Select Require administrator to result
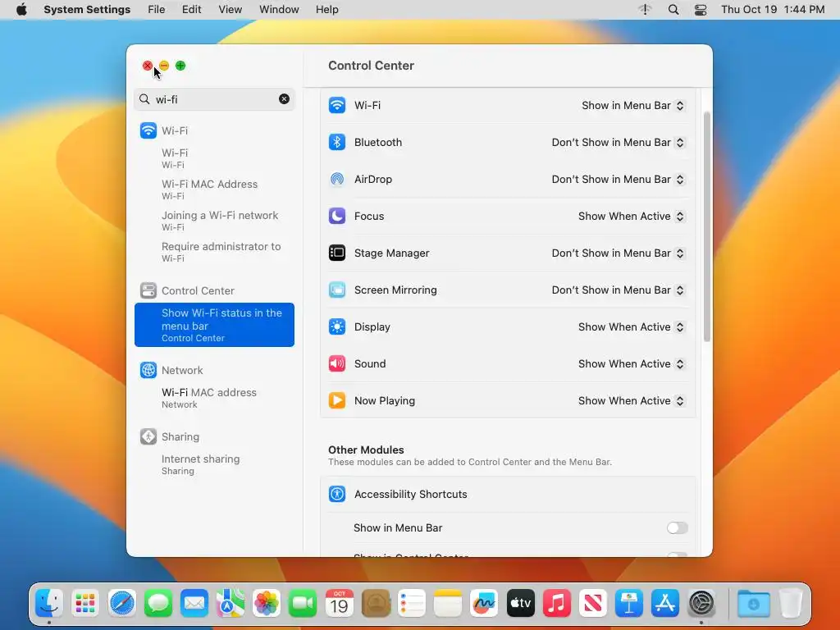Screen dimensions: 840x630 click(x=214, y=252)
